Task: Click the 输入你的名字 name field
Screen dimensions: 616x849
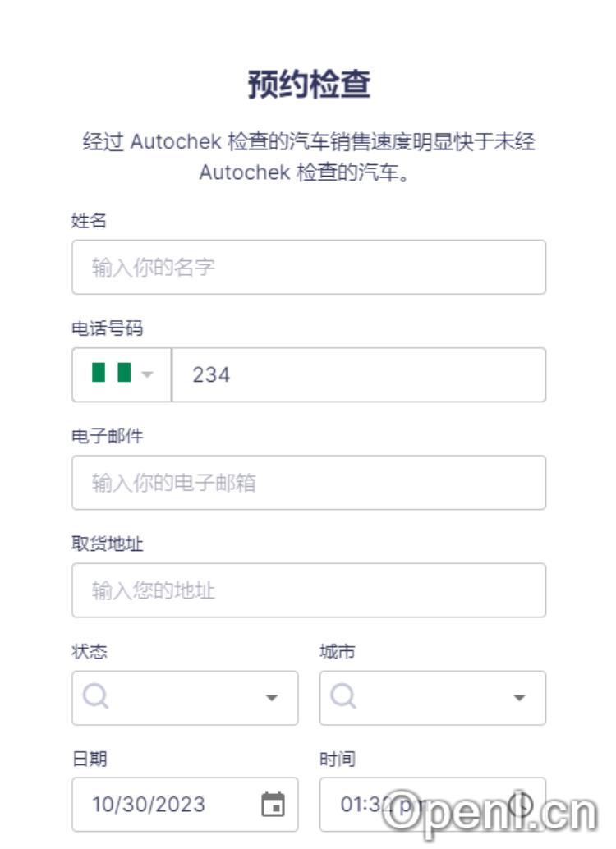Action: 308,266
